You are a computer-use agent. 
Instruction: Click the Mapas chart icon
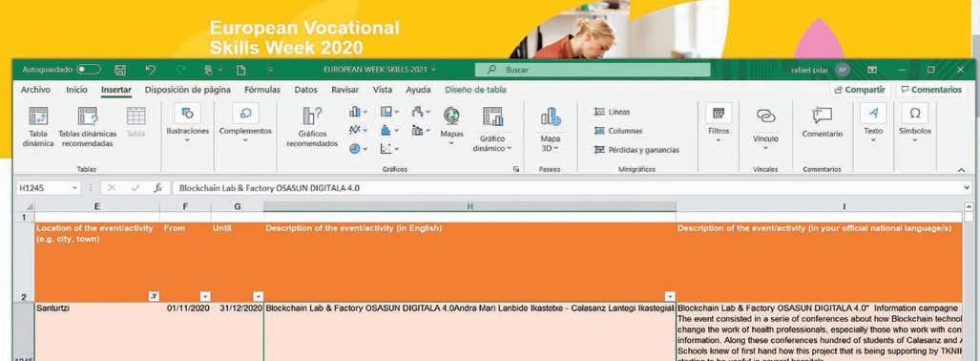(451, 125)
